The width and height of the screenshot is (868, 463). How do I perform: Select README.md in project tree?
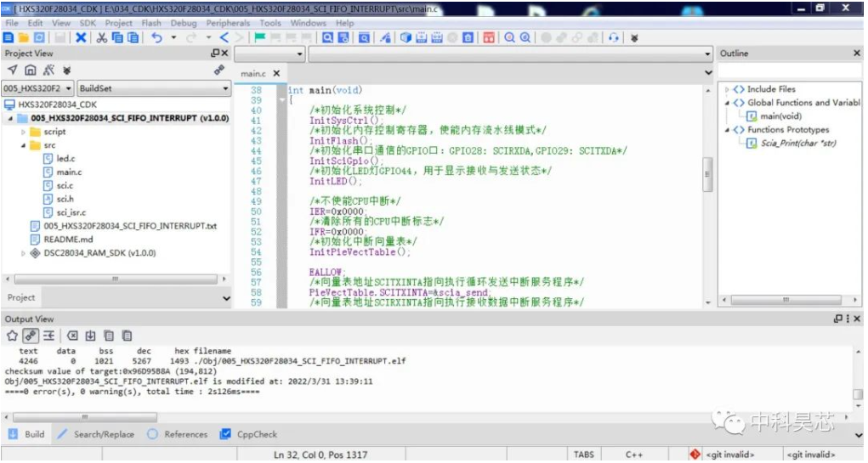coord(68,240)
